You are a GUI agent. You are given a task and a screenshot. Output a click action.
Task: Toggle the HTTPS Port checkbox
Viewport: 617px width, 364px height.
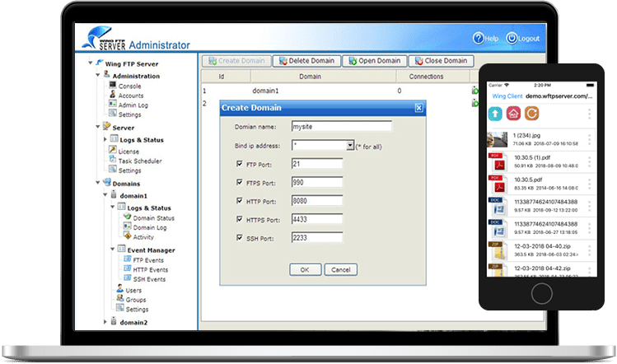click(239, 219)
